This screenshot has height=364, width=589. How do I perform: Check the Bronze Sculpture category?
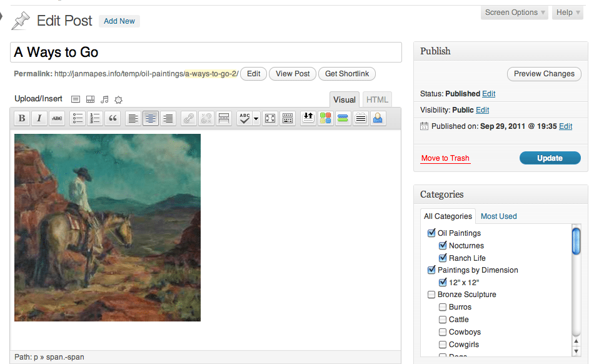click(431, 295)
